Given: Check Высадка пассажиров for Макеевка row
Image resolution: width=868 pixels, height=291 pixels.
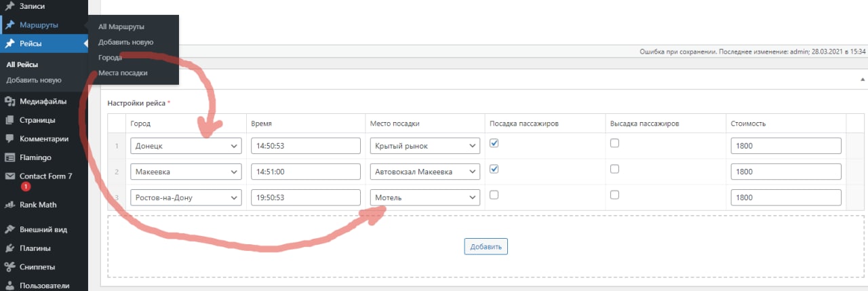Looking at the screenshot, I should (x=614, y=169).
